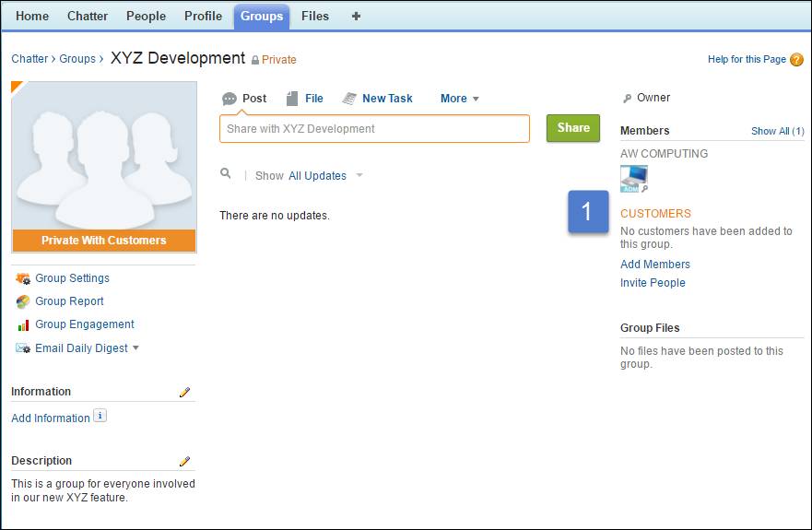Select the 'There are no updates.' text
812x530 pixels.
tap(275, 216)
